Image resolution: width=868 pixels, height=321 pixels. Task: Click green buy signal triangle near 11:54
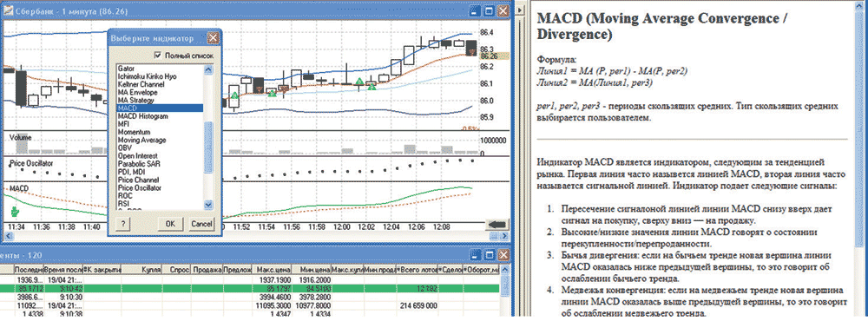pyautogui.click(x=272, y=94)
